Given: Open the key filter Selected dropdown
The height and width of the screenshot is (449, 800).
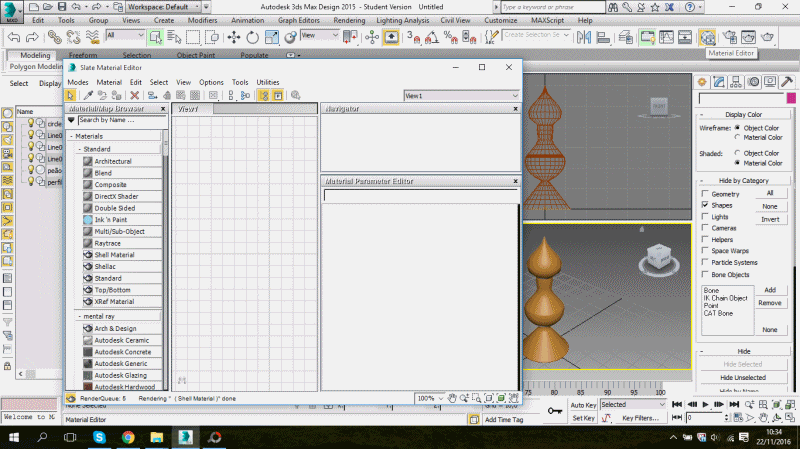Looking at the screenshot, I should [633, 404].
